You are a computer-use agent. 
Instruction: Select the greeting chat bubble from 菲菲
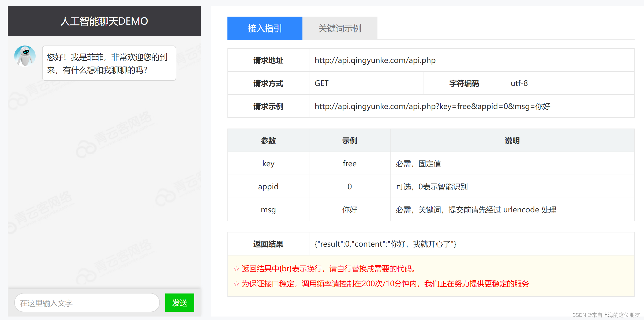109,63
